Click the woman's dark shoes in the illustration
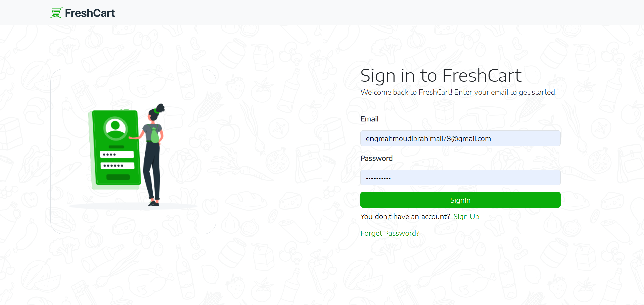The image size is (644, 305). click(154, 203)
